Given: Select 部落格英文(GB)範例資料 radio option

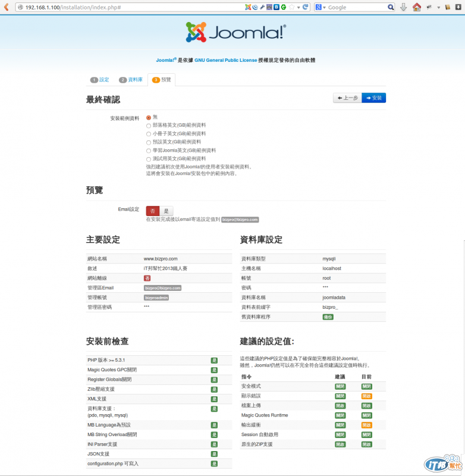Looking at the screenshot, I should (149, 126).
